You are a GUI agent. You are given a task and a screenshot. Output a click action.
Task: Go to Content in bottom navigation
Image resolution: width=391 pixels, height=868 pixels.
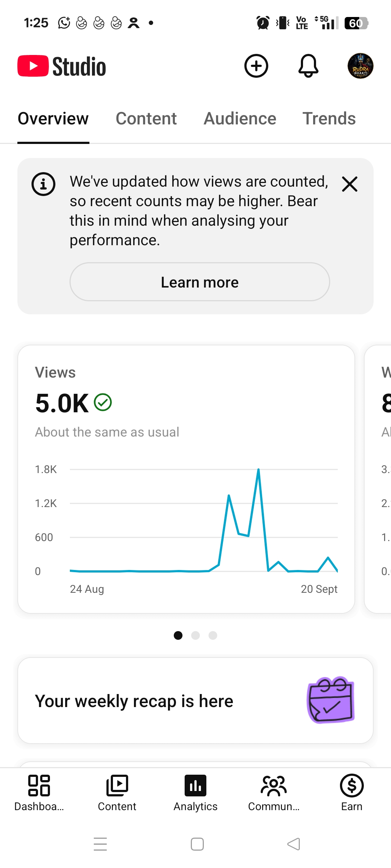pos(117,793)
